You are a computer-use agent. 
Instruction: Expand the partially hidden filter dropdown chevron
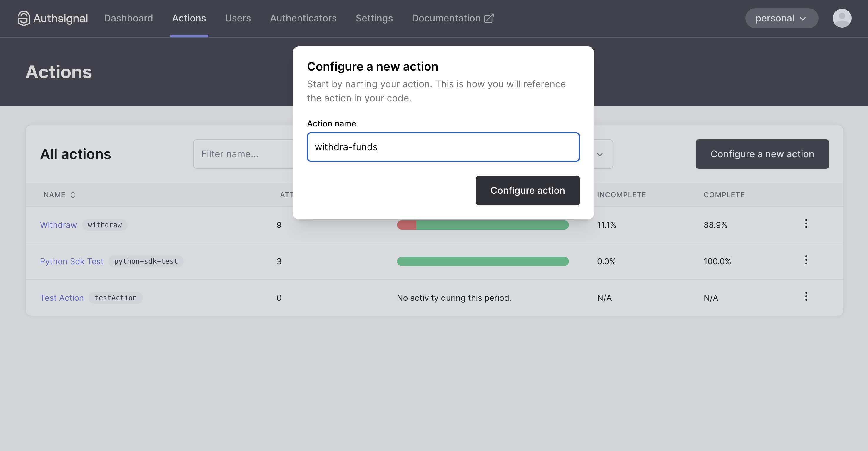(x=600, y=154)
